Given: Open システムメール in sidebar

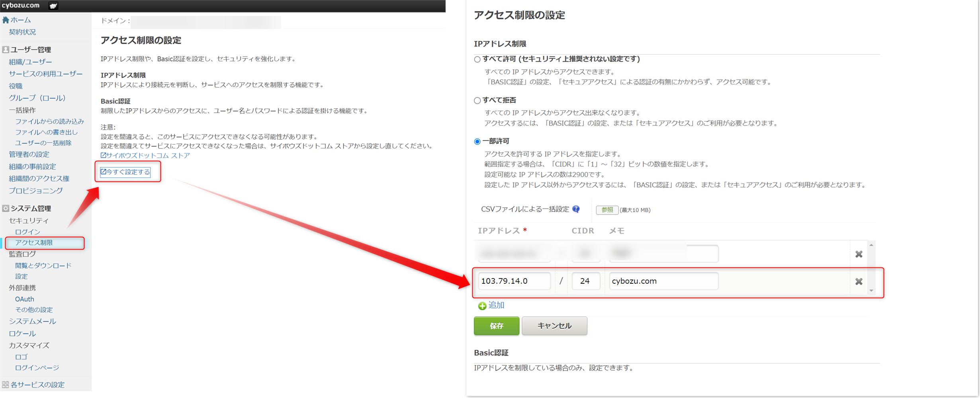Looking at the screenshot, I should coord(32,321).
